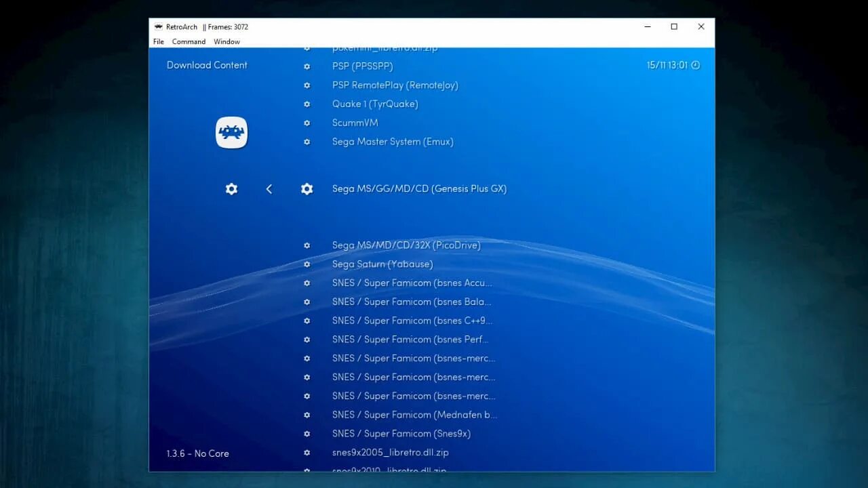868x488 pixels.
Task: Click gear icon next to PSP RemotePlay (RemoteJoy)
Action: coord(307,85)
